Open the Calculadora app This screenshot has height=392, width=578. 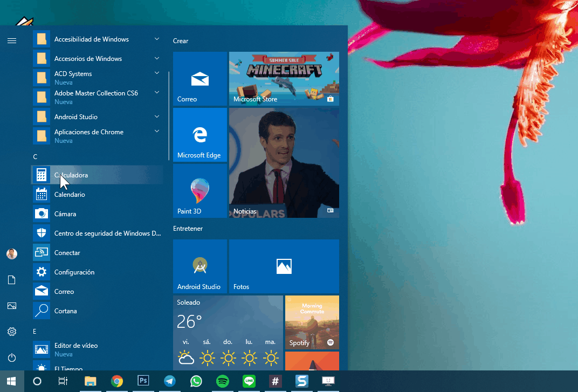[97, 175]
